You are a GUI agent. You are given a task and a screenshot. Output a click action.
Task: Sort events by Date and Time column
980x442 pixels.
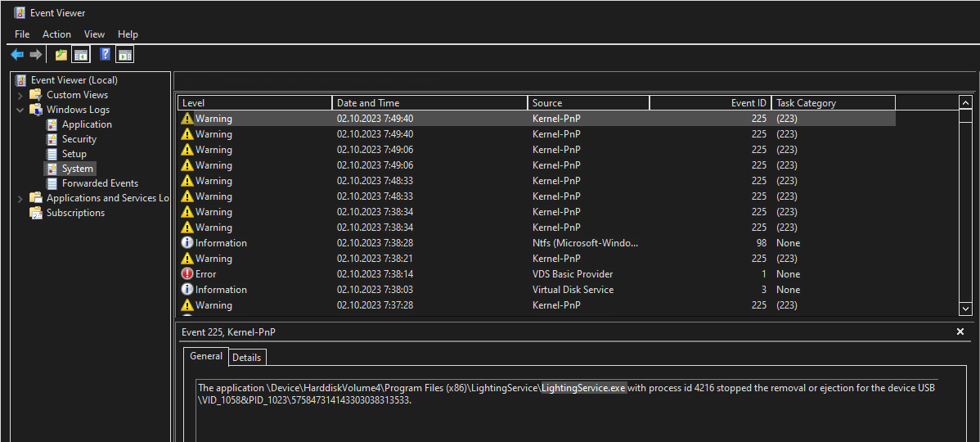(x=429, y=103)
